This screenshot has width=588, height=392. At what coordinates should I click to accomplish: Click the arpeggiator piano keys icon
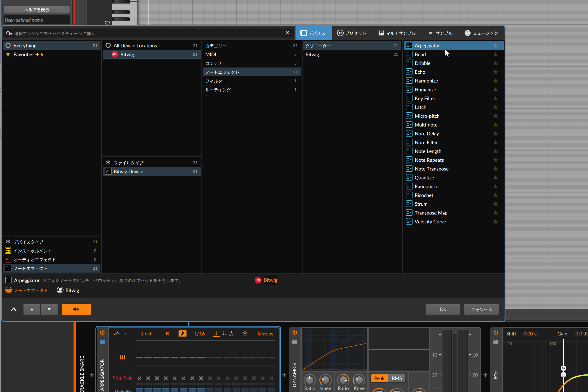(x=122, y=357)
